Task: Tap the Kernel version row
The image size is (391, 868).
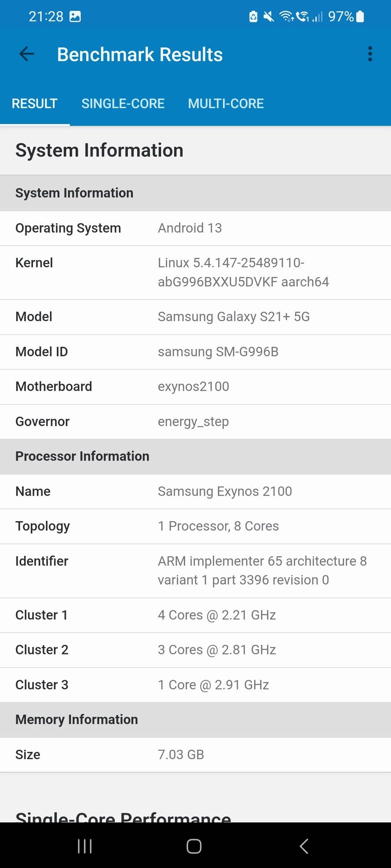Action: 195,273
